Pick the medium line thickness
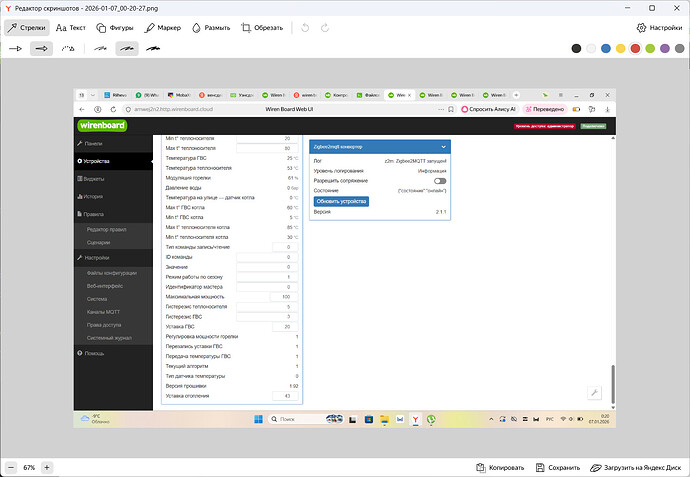690x477 pixels. (x=127, y=48)
